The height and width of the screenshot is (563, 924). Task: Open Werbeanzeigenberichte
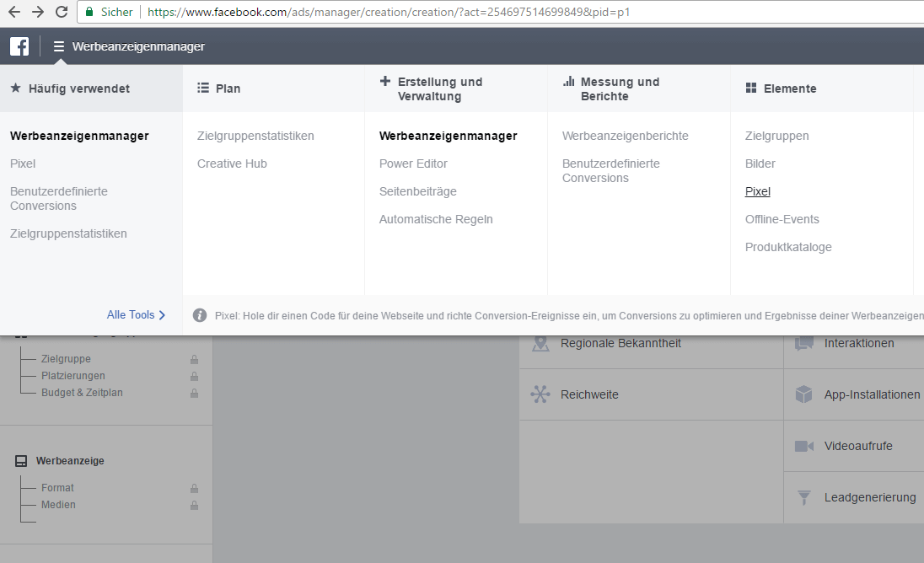point(626,136)
